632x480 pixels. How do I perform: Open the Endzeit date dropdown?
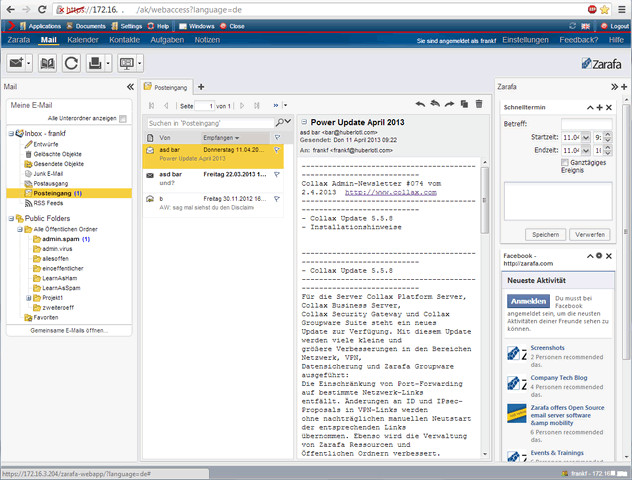(x=586, y=150)
